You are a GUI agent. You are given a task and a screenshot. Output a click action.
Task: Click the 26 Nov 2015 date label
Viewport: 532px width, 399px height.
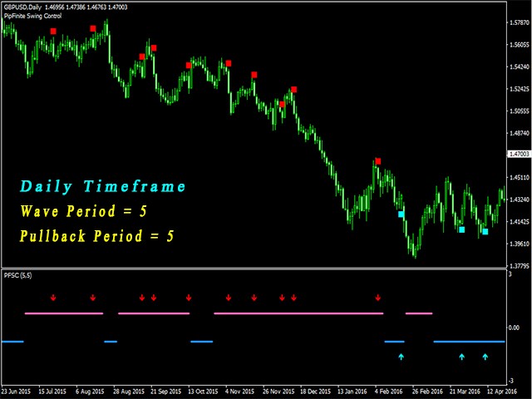[x=278, y=392]
